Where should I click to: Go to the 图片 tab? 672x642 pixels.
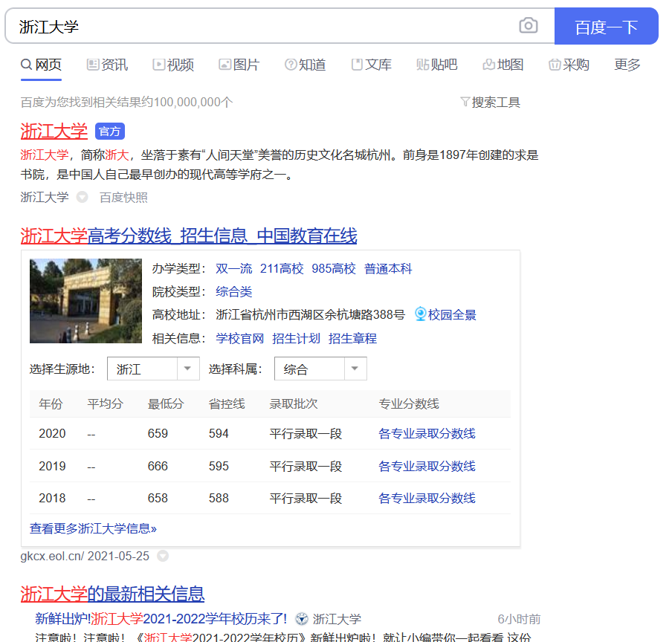239,65
